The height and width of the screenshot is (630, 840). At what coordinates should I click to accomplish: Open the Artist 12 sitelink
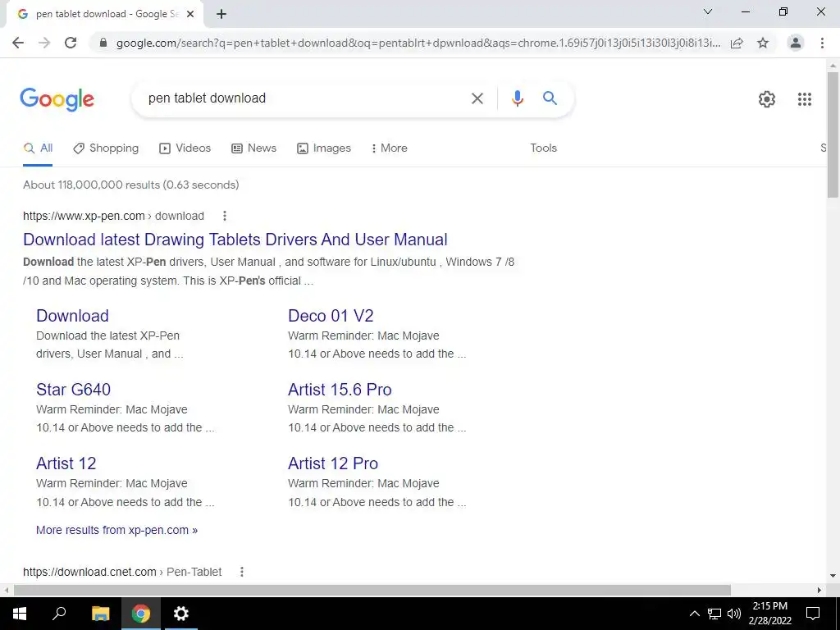pos(66,463)
